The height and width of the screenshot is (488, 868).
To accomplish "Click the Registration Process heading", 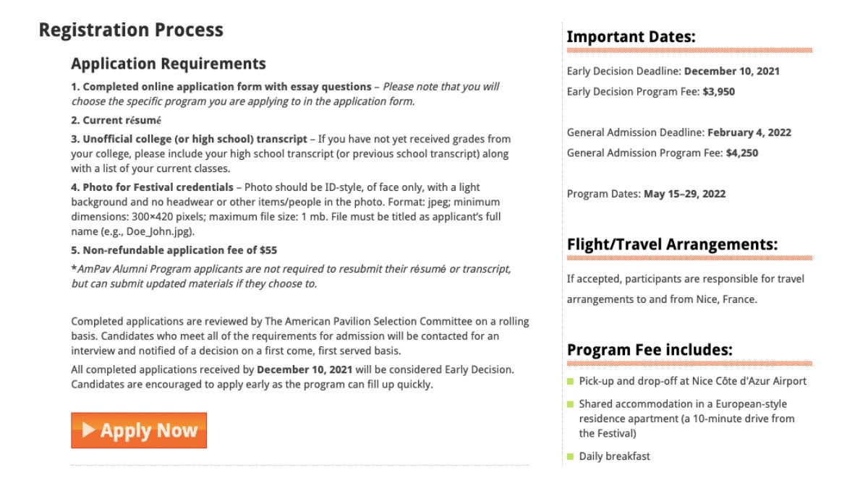I will [x=131, y=30].
